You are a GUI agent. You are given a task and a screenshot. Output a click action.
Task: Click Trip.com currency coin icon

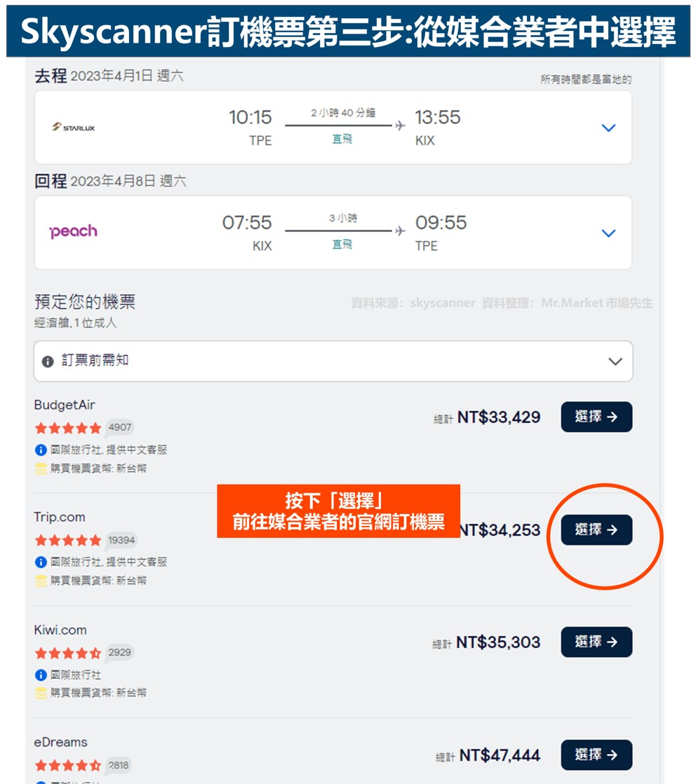[41, 581]
